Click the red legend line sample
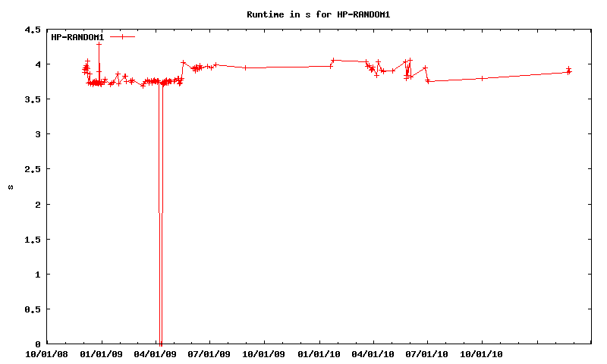Image resolution: width=607 pixels, height=364 pixels. click(x=122, y=36)
